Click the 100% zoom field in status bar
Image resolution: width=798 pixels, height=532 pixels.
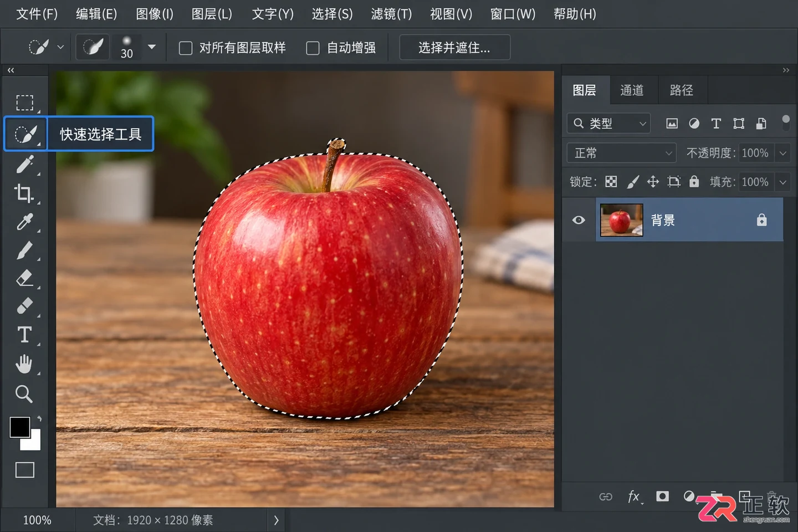pos(37,520)
